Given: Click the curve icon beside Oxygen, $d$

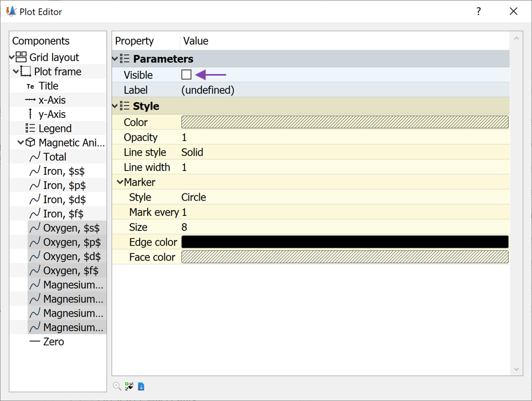Looking at the screenshot, I should coord(35,257).
